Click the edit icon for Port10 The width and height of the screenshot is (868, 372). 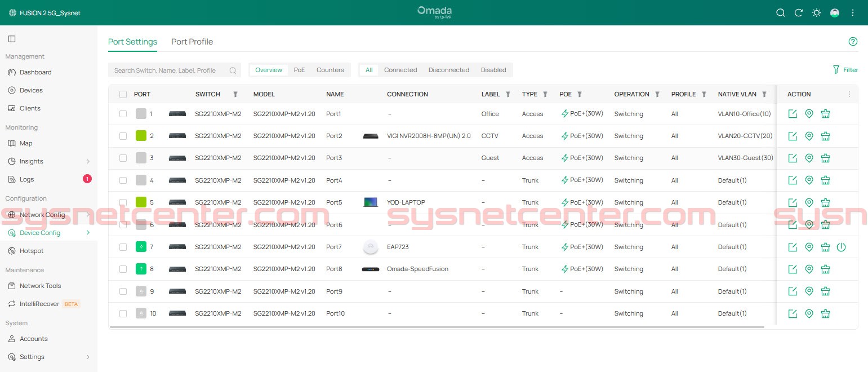(793, 313)
